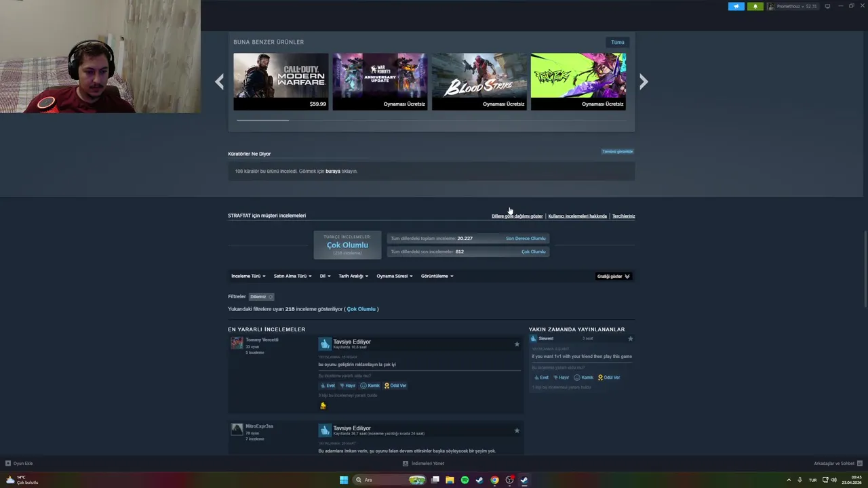
Task: Follow the 'buraya' curator link
Action: [333, 171]
